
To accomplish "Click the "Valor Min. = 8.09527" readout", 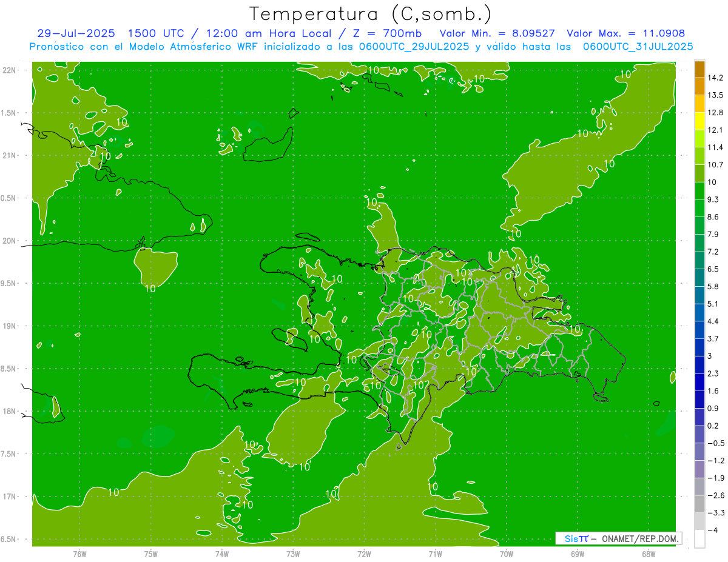I will (x=497, y=33).
